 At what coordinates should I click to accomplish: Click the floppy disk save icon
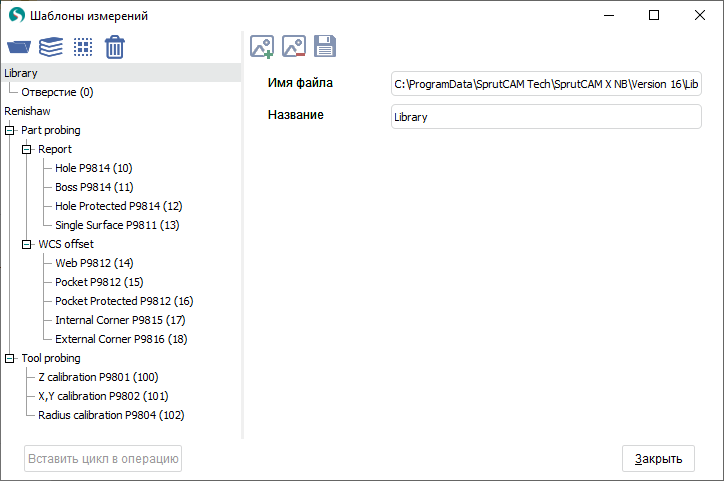[x=325, y=46]
